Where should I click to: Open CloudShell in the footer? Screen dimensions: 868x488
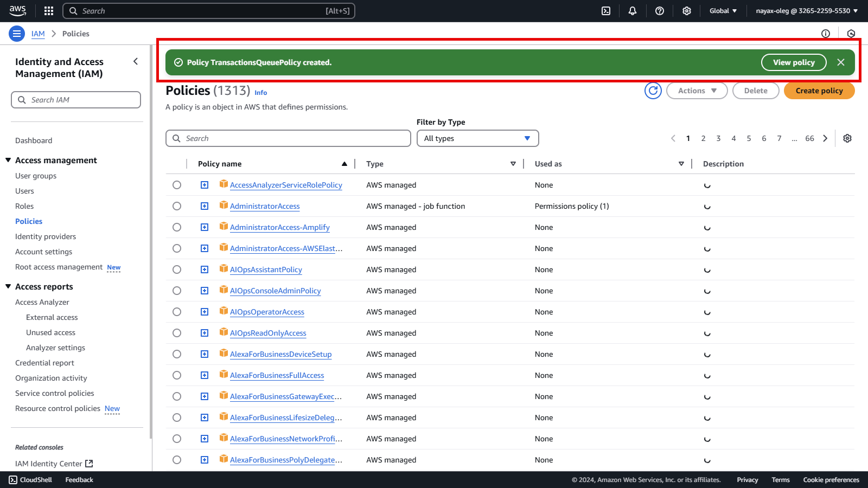coord(31,480)
